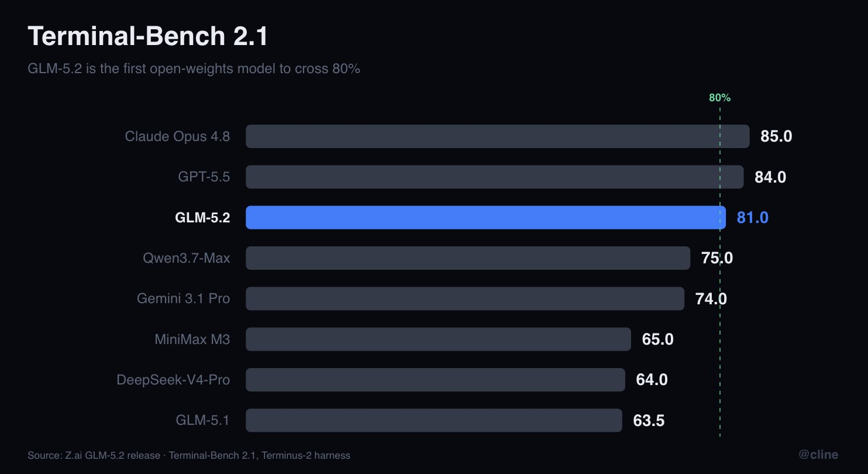Click the Source footnote text
868x474 pixels.
tap(189, 455)
